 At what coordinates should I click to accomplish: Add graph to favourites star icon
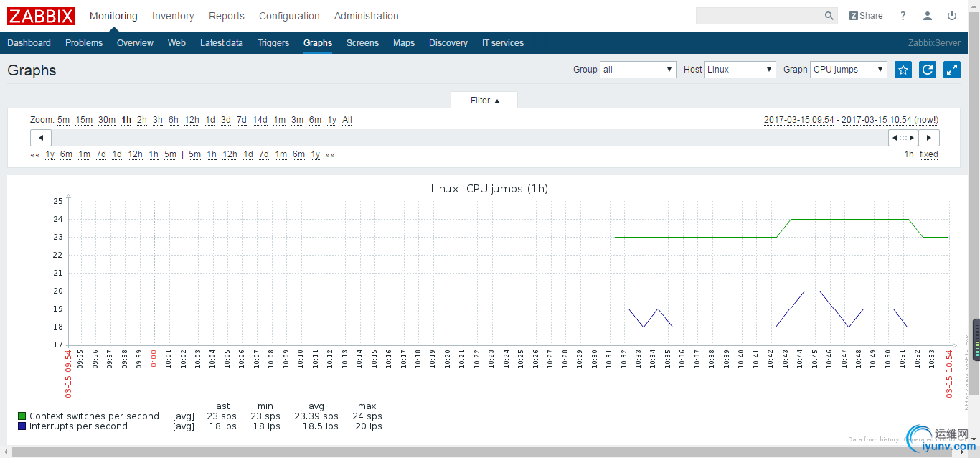pyautogui.click(x=903, y=70)
